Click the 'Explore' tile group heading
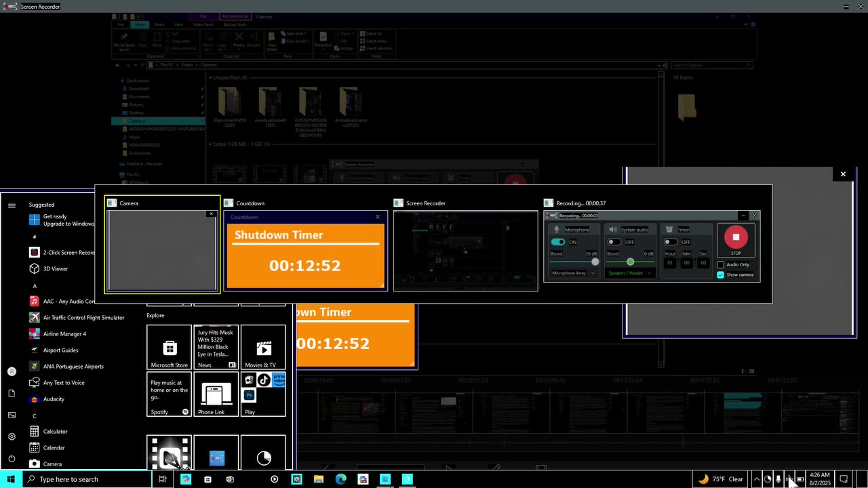 coord(155,315)
